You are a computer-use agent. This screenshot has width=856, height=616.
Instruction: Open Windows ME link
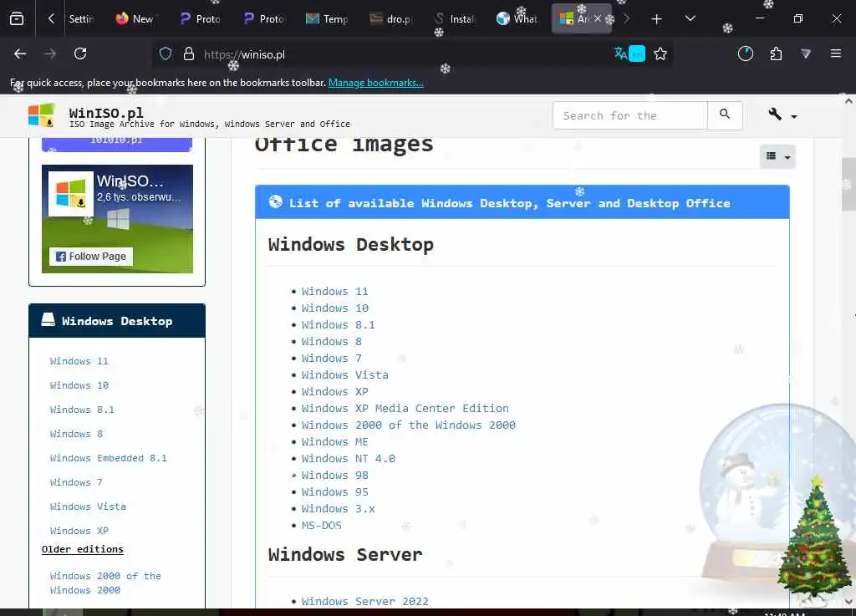[334, 442]
